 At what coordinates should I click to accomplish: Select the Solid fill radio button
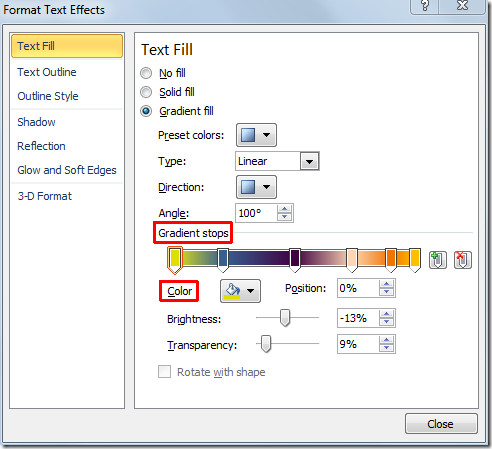(146, 92)
